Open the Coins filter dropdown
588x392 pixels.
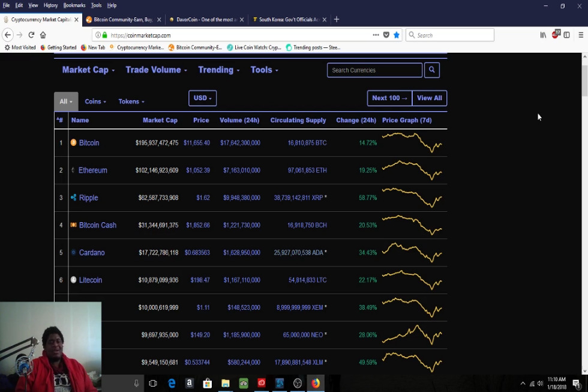coord(95,101)
